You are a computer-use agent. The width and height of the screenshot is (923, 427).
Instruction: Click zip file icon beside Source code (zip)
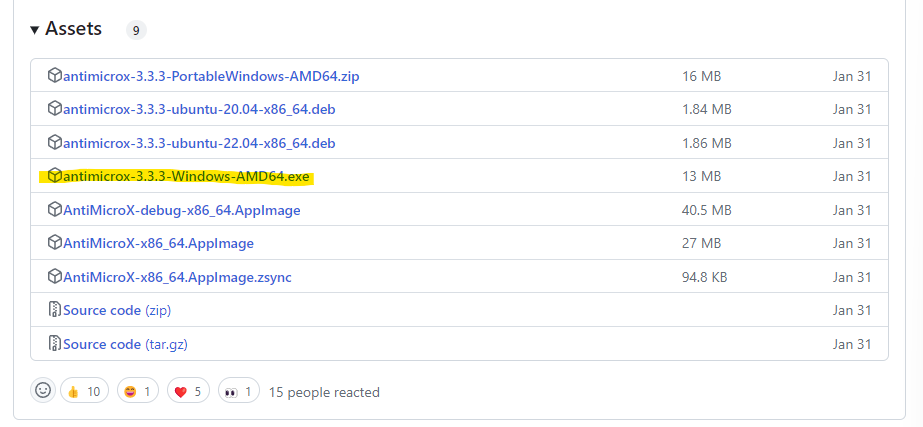(x=55, y=310)
